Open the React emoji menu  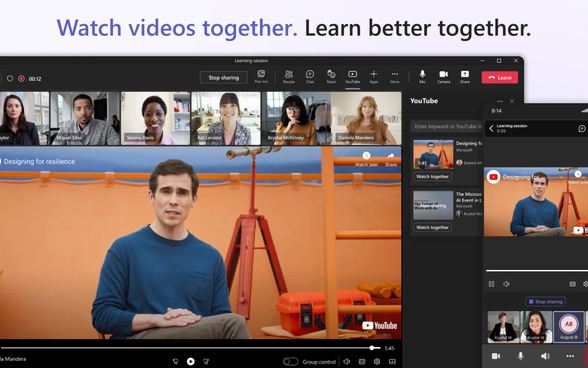click(x=331, y=77)
